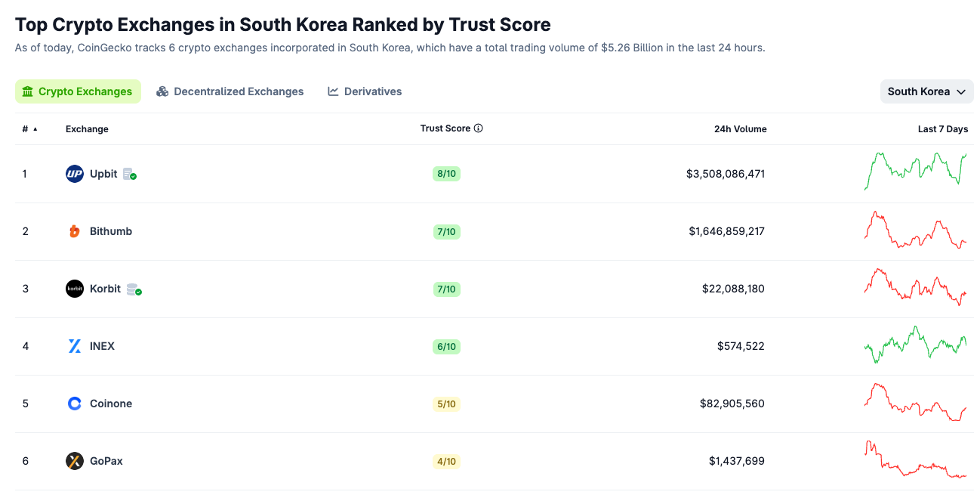Viewport: 980px width, 501px height.
Task: Click Korbit's proof of reserves badge
Action: [x=134, y=289]
